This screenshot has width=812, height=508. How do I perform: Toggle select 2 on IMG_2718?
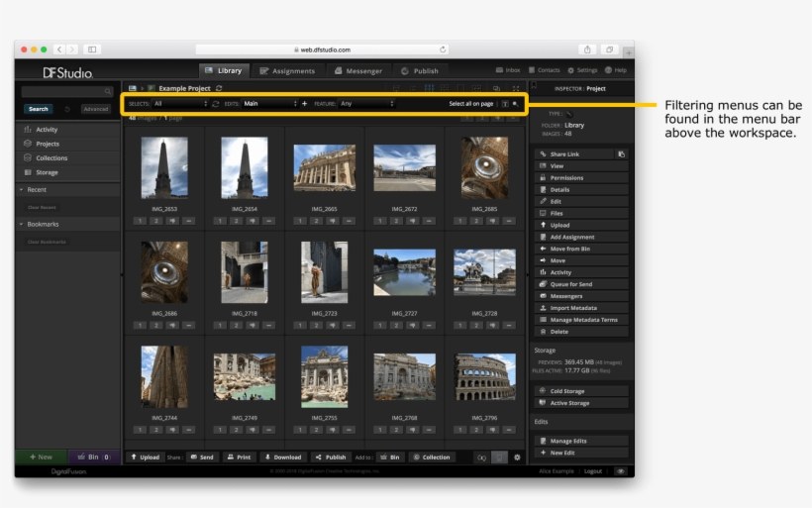[236, 326]
